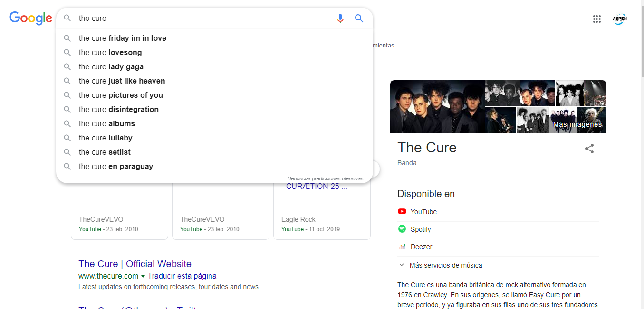Click magnifier icon beside 'en paraguay' suggestion

pyautogui.click(x=67, y=166)
